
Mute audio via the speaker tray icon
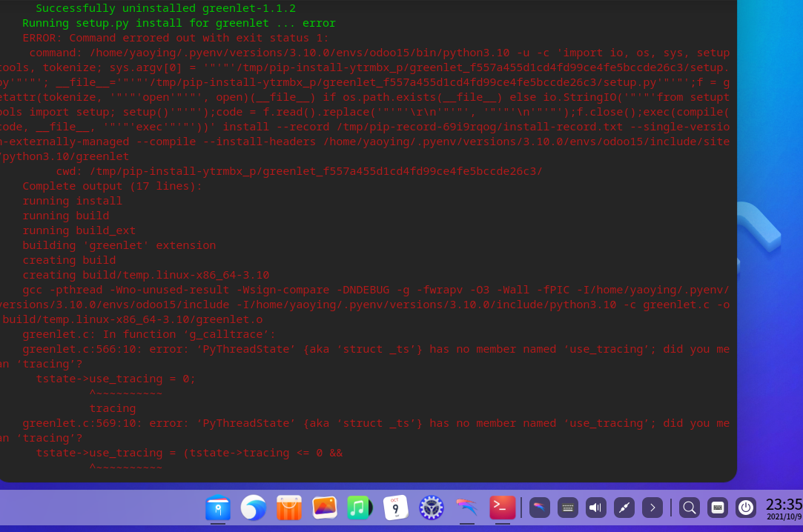595,507
